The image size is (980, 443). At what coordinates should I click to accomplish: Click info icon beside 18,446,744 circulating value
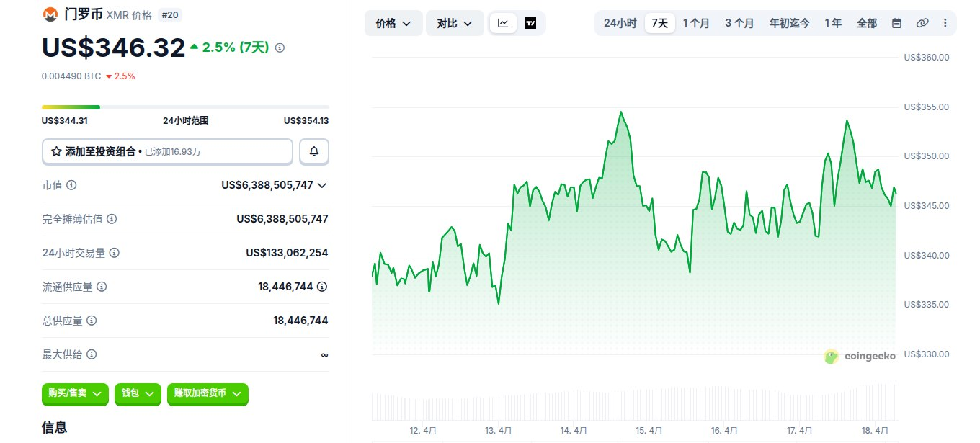(x=322, y=287)
